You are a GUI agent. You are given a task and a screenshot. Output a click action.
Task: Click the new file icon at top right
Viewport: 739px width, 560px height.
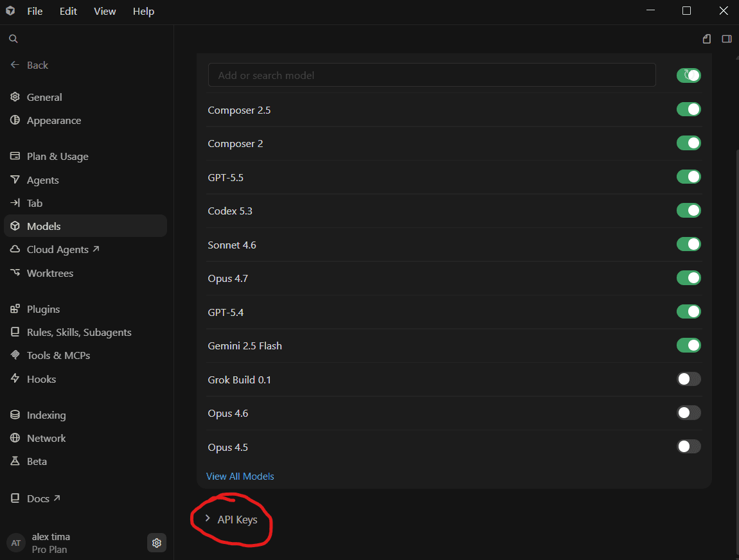click(706, 39)
